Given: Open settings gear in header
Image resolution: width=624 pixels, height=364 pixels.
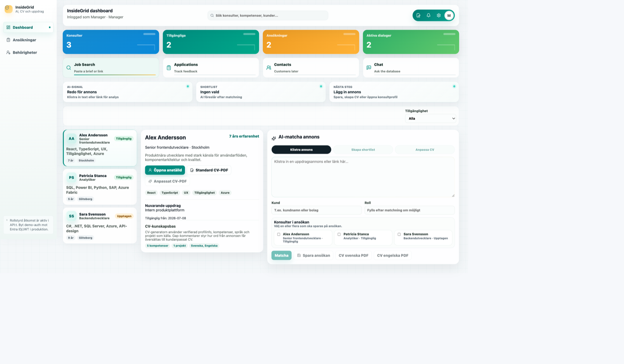Looking at the screenshot, I should [x=439, y=15].
